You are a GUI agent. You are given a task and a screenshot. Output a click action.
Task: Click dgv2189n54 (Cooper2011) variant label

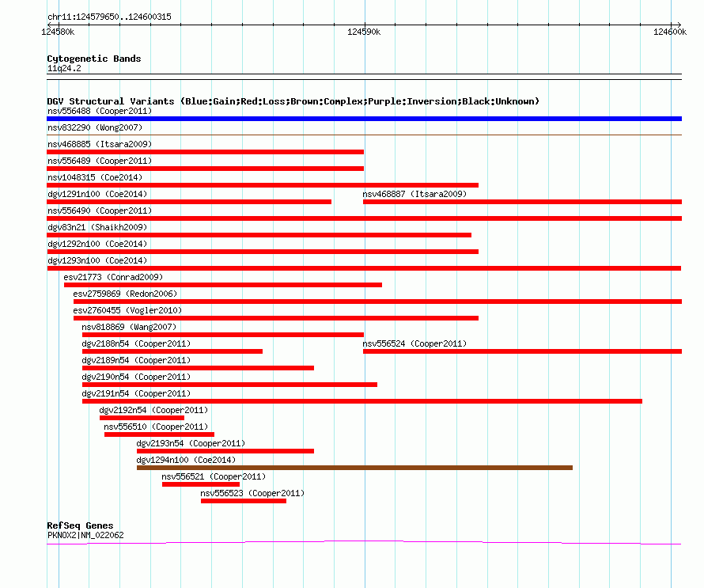click(136, 360)
